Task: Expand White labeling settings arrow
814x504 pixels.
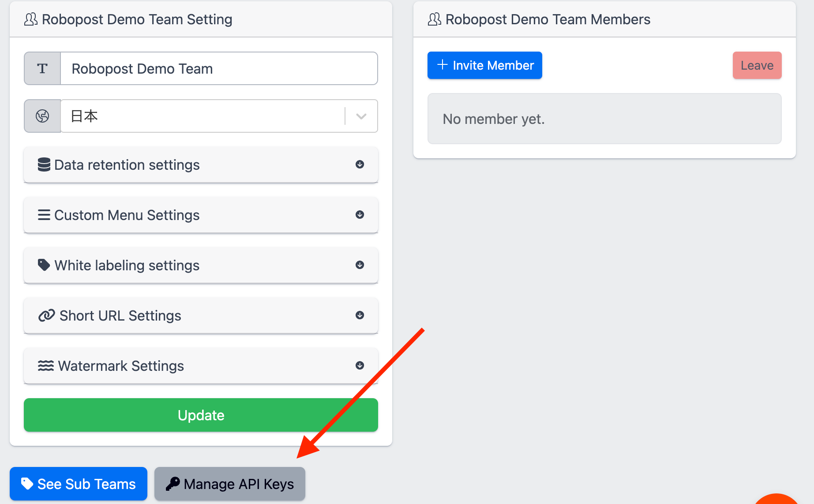Action: click(360, 265)
